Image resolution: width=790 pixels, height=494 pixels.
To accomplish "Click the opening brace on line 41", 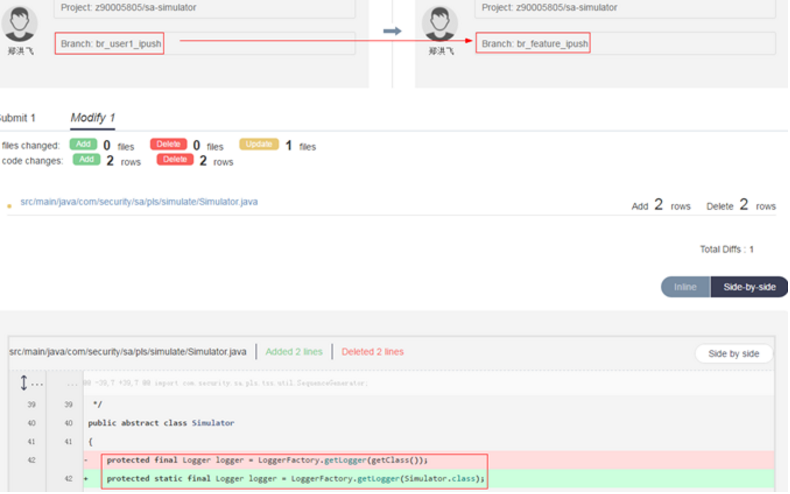I will pyautogui.click(x=91, y=442).
